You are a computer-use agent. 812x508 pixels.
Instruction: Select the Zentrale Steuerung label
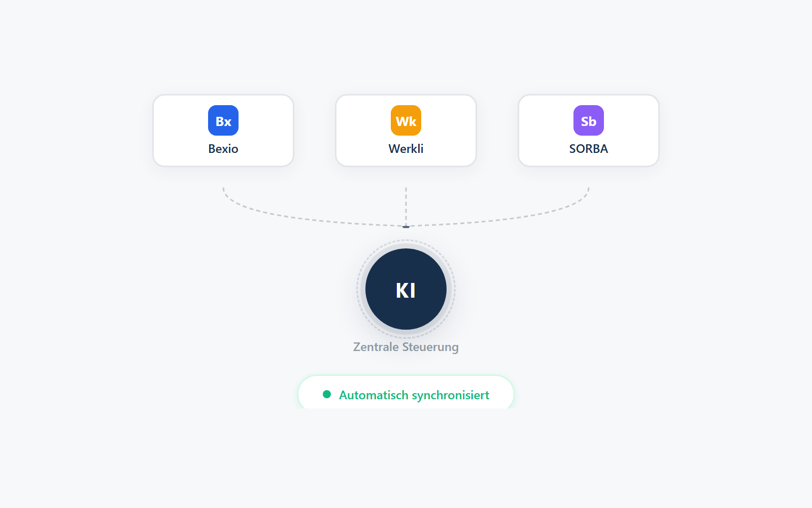(406, 347)
